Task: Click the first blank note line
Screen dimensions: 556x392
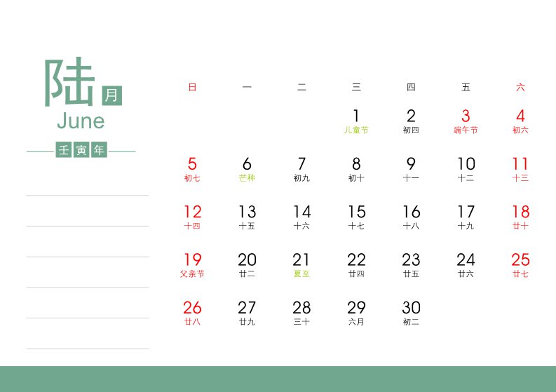Action: (x=88, y=195)
